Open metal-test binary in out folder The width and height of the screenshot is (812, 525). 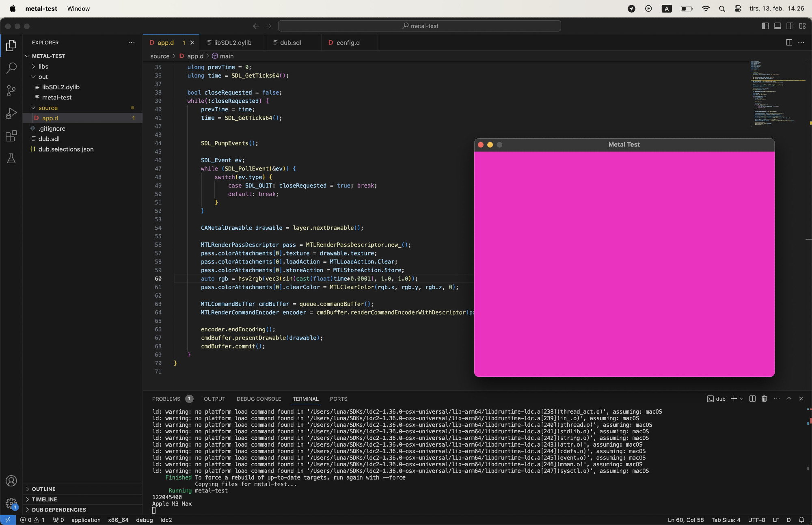[x=82, y=97]
